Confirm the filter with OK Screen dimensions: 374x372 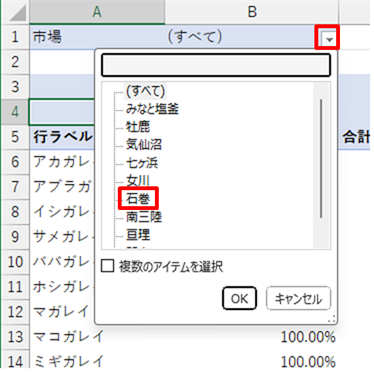pyautogui.click(x=239, y=298)
